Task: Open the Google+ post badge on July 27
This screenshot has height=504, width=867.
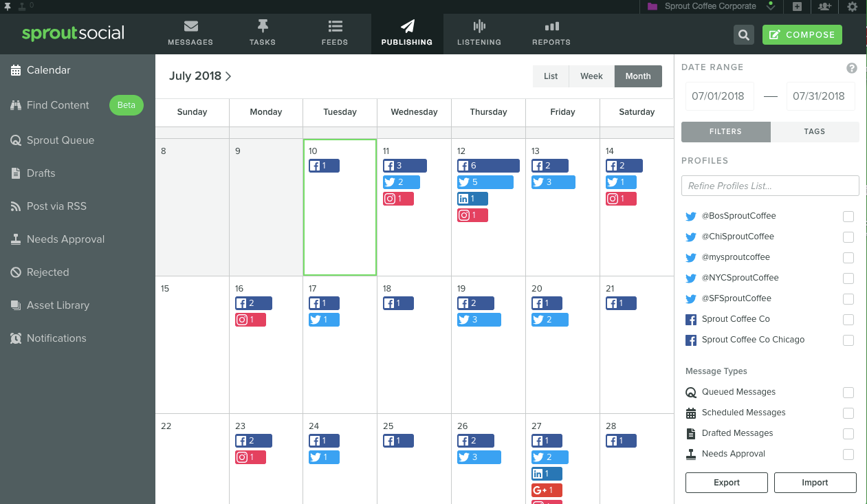Action: click(x=547, y=490)
